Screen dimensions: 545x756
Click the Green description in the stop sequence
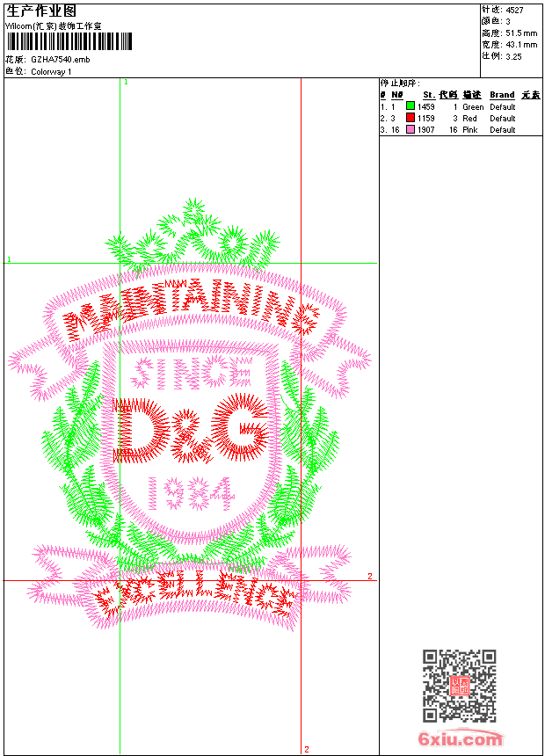(x=473, y=106)
